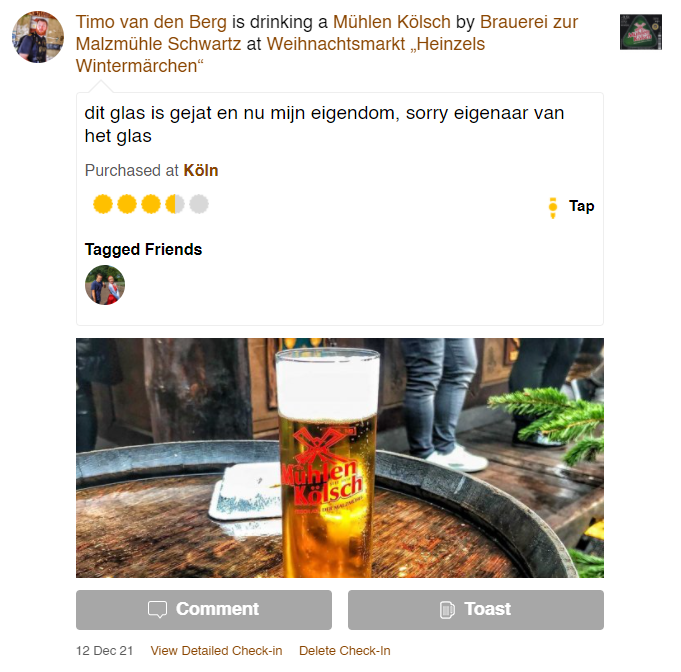Click the Toast button
The height and width of the screenshot is (672, 681).
click(476, 609)
